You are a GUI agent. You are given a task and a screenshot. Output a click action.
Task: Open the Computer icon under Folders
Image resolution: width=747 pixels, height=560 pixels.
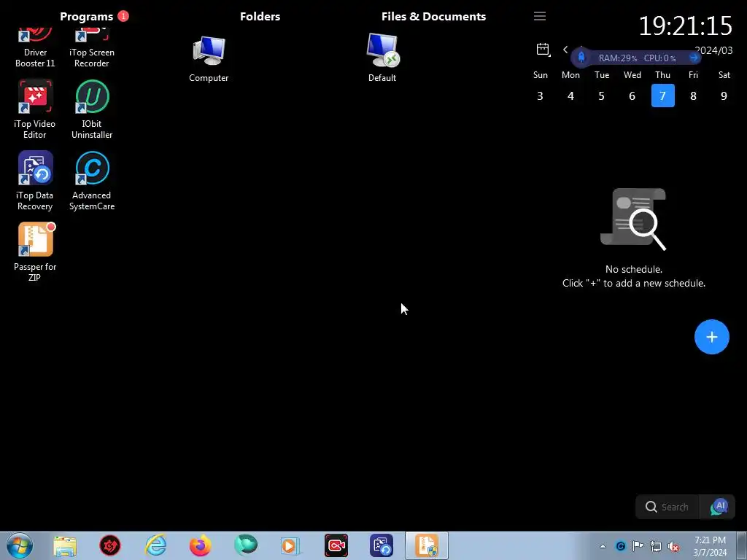(209, 58)
